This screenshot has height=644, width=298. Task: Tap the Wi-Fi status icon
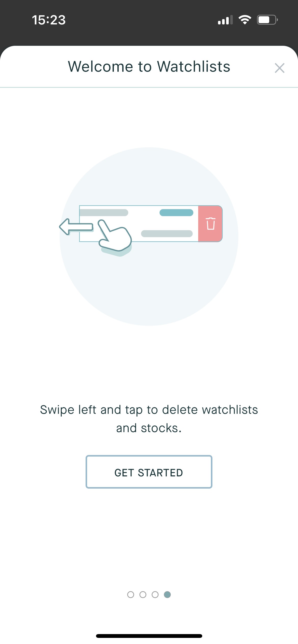click(245, 20)
